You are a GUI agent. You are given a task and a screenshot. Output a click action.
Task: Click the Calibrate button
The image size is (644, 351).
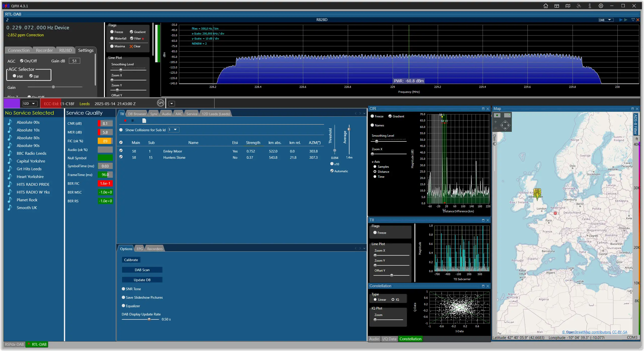(131, 260)
